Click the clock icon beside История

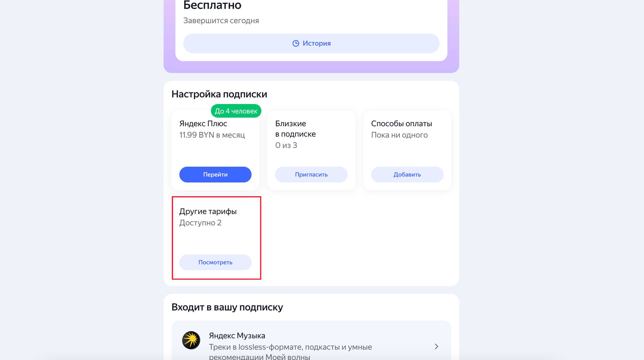[x=295, y=43]
